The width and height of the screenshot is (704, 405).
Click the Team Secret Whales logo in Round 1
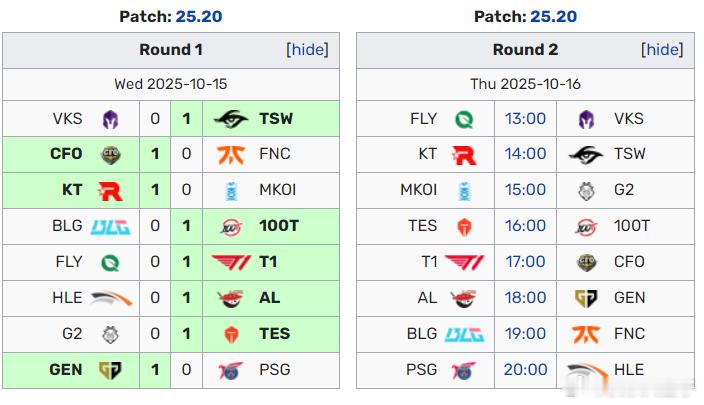tap(231, 119)
